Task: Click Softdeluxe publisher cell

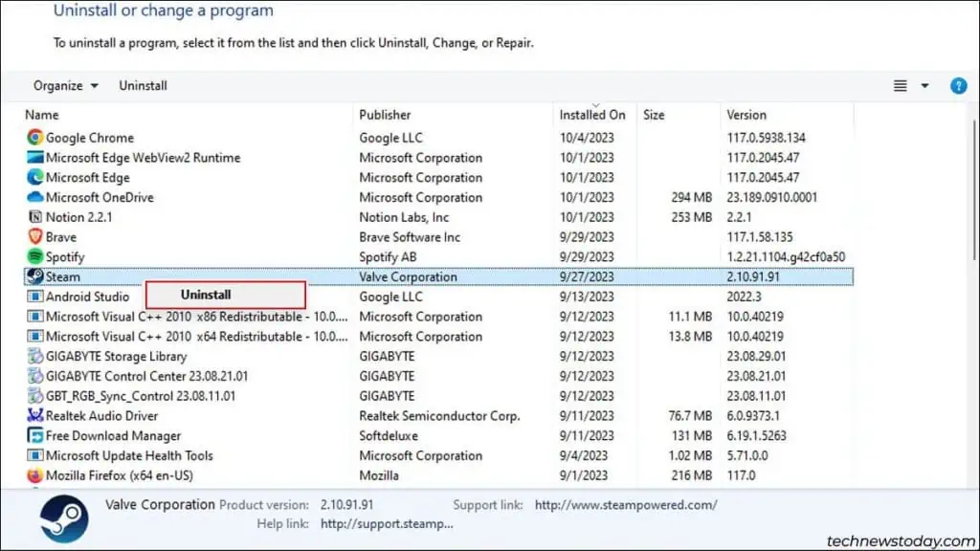Action: [x=389, y=436]
